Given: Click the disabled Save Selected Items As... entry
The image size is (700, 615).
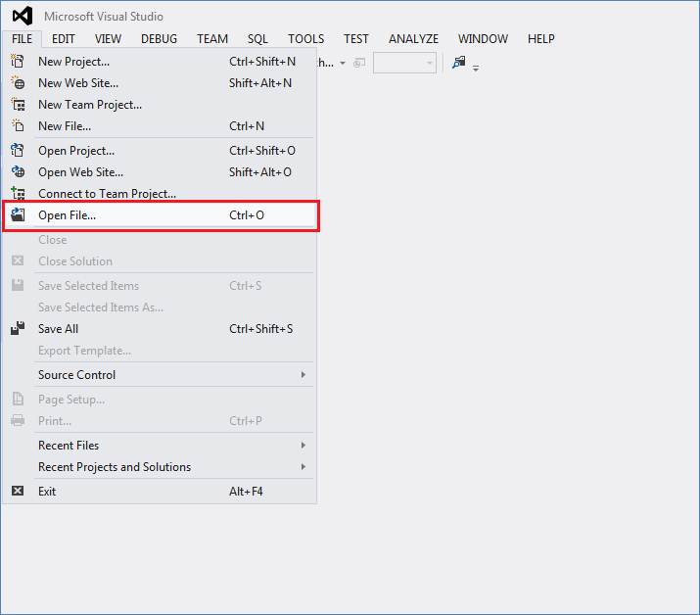Looking at the screenshot, I should pyautogui.click(x=159, y=307).
